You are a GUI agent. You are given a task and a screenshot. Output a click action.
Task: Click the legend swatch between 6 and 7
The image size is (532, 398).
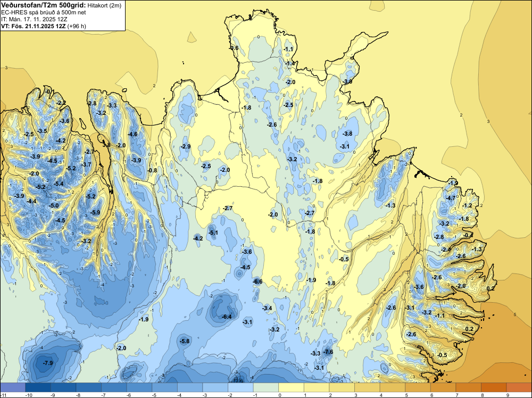443,387
